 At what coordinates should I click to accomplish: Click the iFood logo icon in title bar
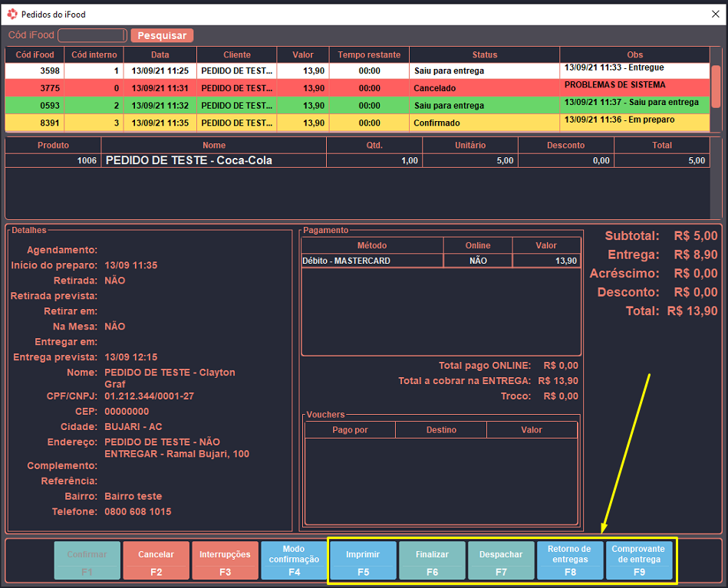(12, 12)
